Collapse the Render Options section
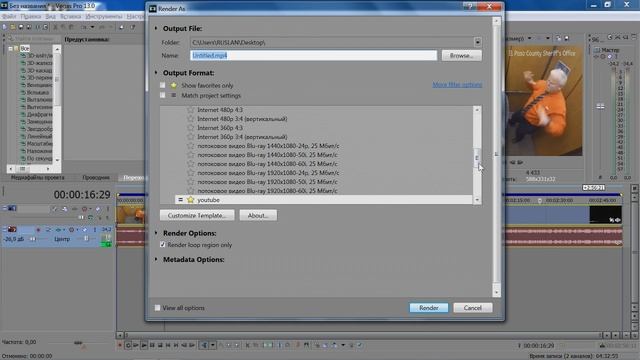640x360 pixels. coord(156,233)
